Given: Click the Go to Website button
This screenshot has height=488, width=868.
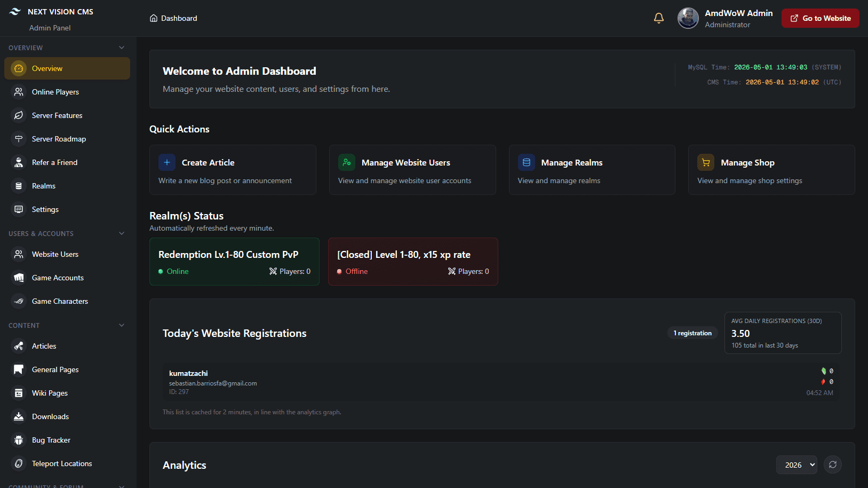Looking at the screenshot, I should (x=821, y=18).
